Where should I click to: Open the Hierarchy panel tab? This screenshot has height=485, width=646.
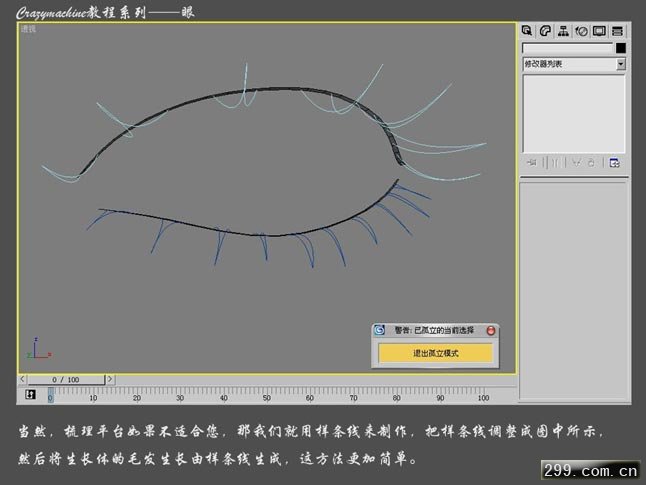(x=563, y=31)
